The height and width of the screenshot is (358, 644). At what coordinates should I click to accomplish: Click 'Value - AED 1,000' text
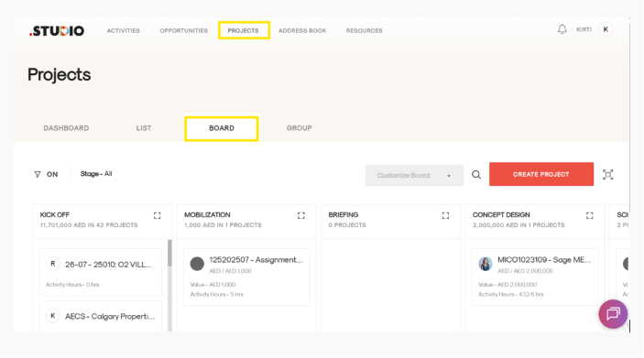(x=213, y=285)
